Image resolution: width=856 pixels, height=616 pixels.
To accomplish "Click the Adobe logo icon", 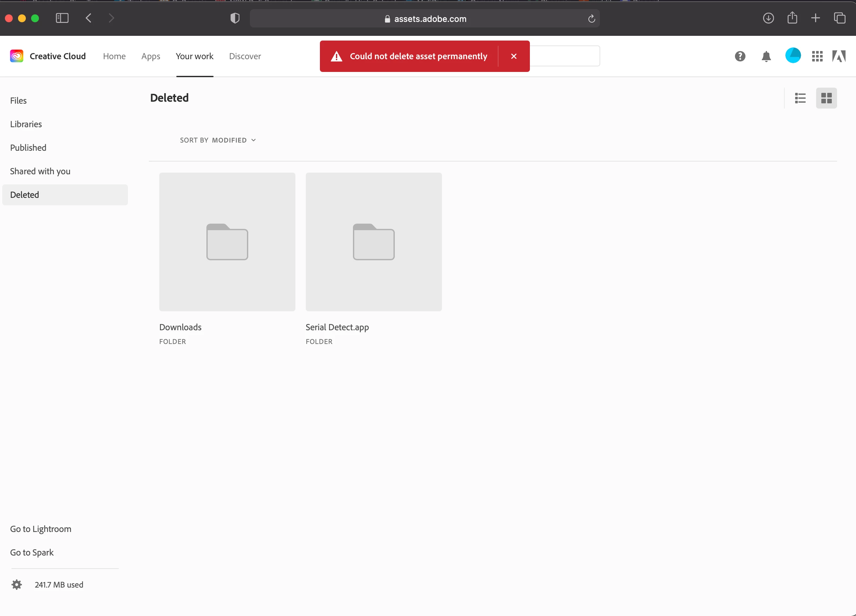I will (839, 56).
